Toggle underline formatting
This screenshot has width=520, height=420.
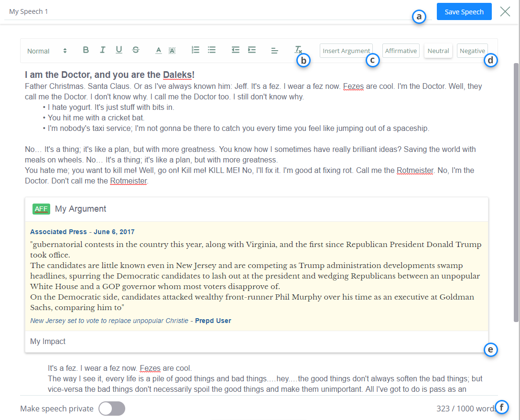[119, 50]
